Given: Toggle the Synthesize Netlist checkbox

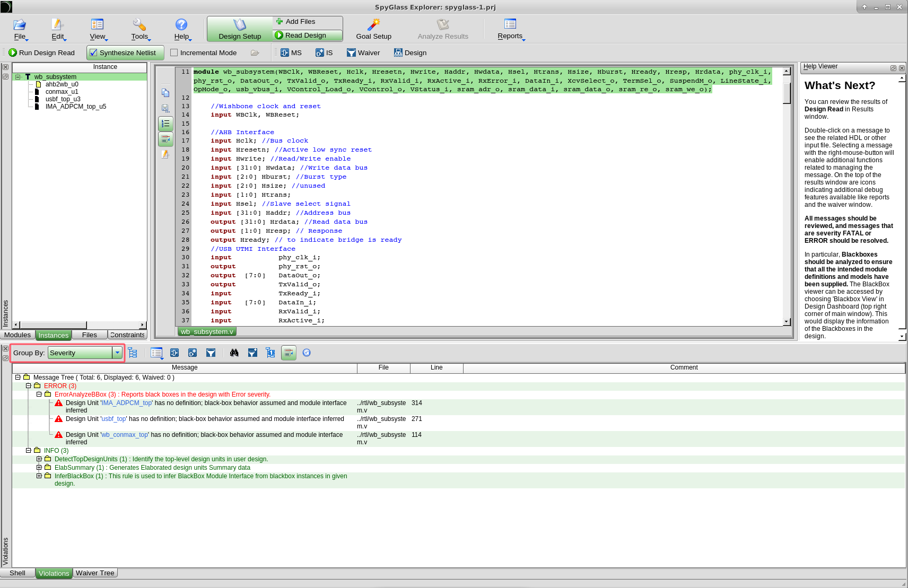Looking at the screenshot, I should 93,52.
